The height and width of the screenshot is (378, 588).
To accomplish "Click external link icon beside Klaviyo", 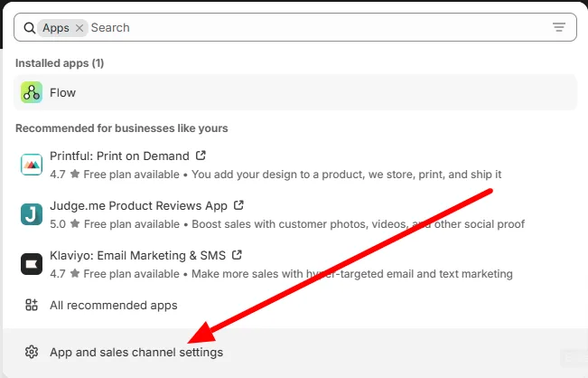I will coord(237,255).
